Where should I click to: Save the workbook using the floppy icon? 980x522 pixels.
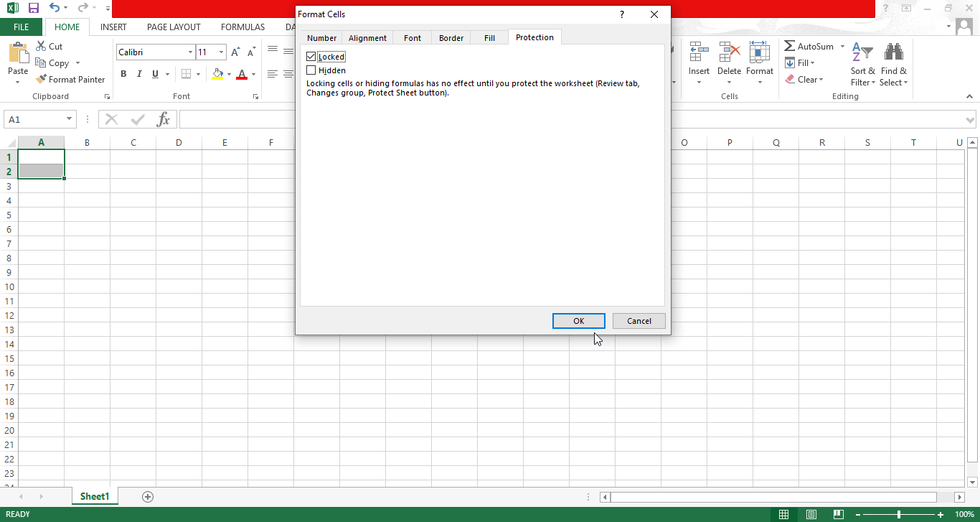coord(34,8)
